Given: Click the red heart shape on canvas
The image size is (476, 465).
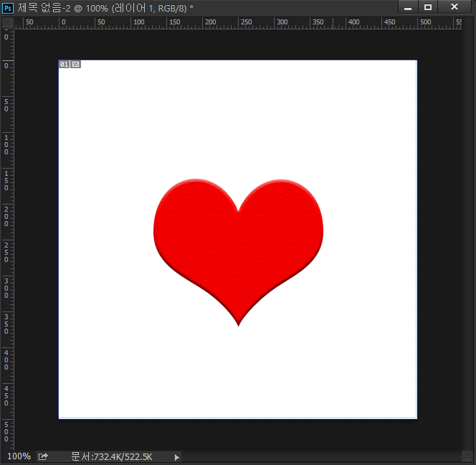Looking at the screenshot, I should 238,249.
